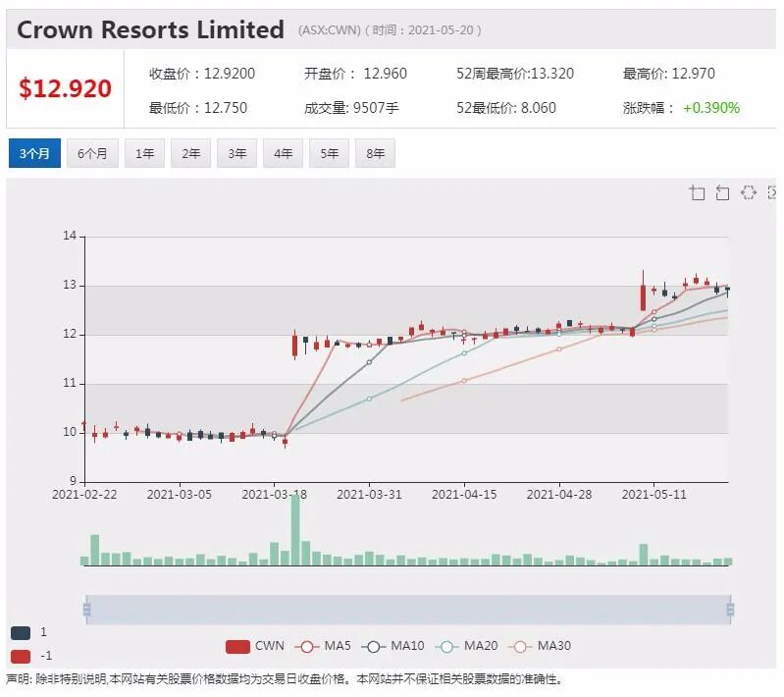Toggle MA30 legend item
The image size is (784, 697).
(540, 646)
